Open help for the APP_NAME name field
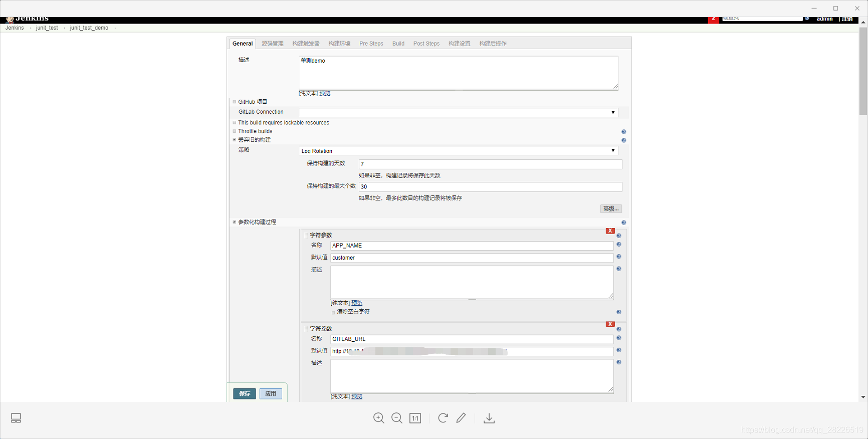868x439 pixels. [x=619, y=245]
